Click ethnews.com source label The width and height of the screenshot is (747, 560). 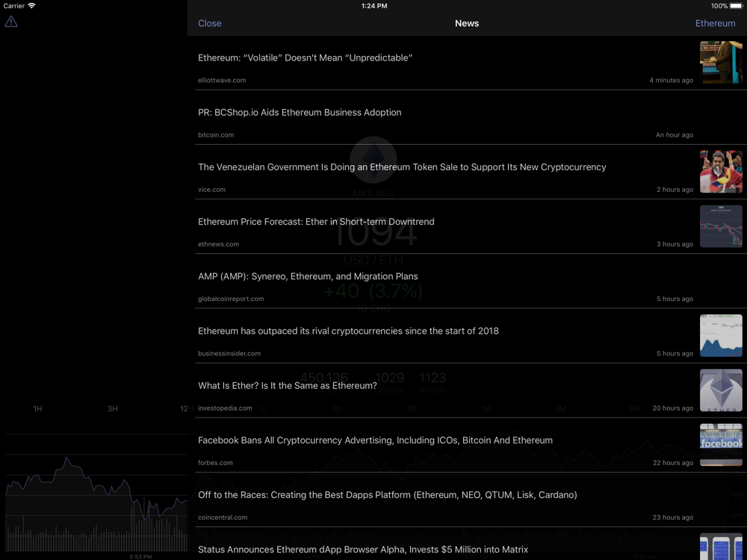click(x=219, y=244)
